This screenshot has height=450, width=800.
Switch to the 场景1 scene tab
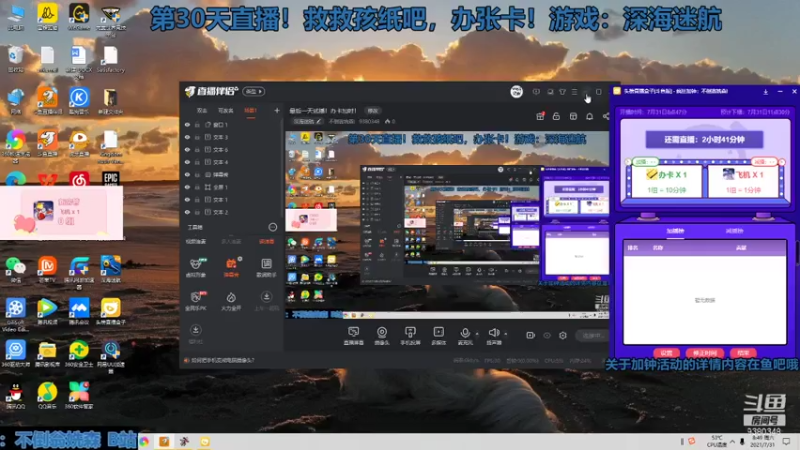point(250,111)
